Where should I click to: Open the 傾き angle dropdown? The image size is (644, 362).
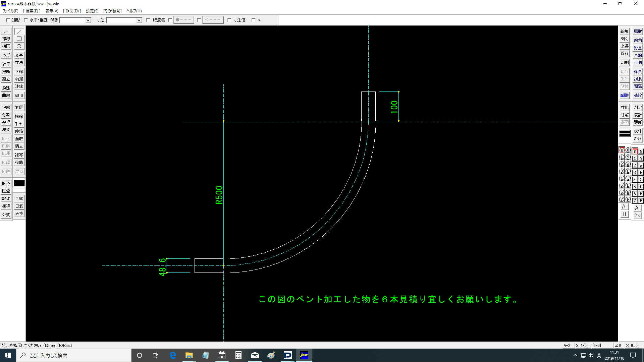pyautogui.click(x=88, y=20)
